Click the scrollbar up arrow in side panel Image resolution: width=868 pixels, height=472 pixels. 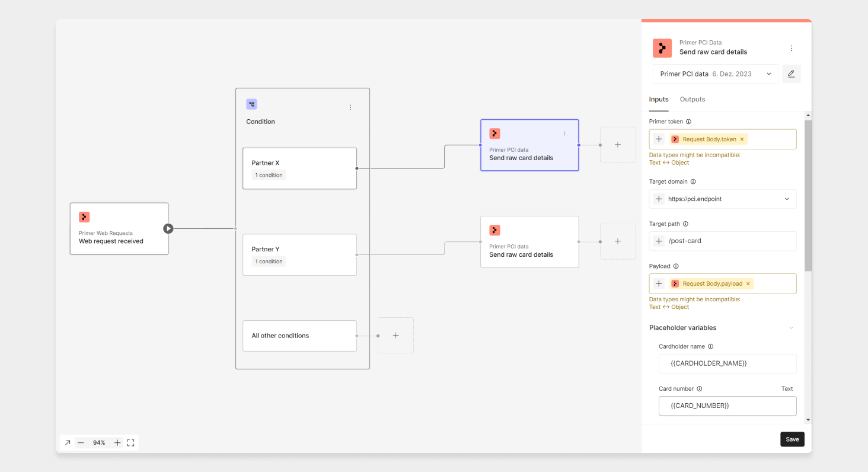point(808,114)
